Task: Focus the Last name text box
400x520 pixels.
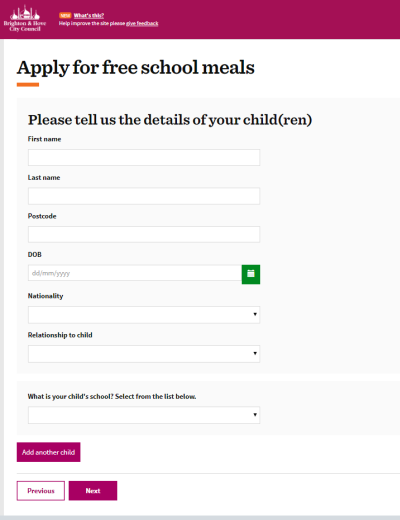Action: coord(144,196)
